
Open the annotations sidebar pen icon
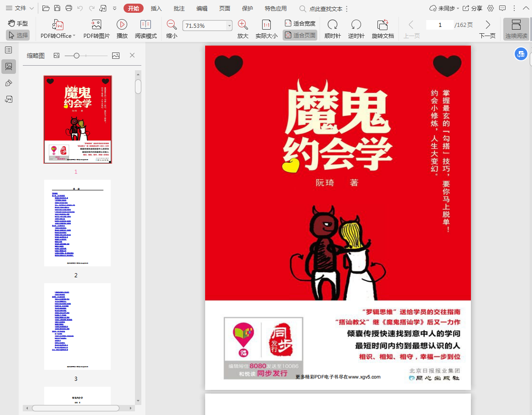tap(9, 83)
